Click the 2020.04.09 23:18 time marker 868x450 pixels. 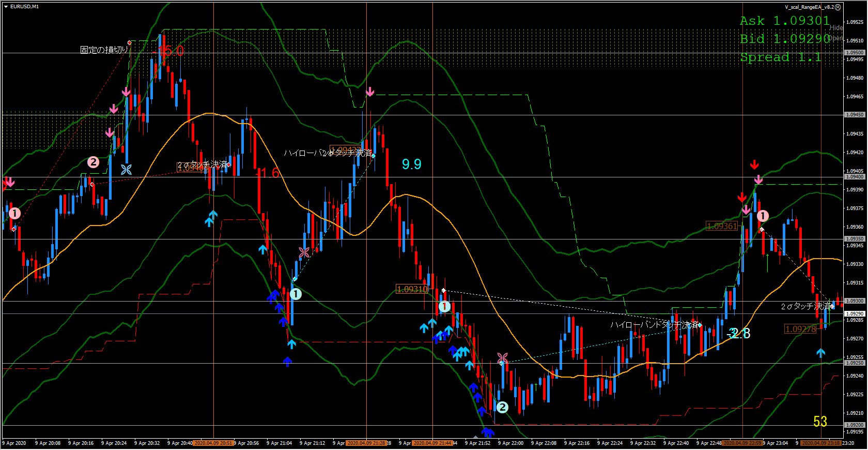pos(821,443)
